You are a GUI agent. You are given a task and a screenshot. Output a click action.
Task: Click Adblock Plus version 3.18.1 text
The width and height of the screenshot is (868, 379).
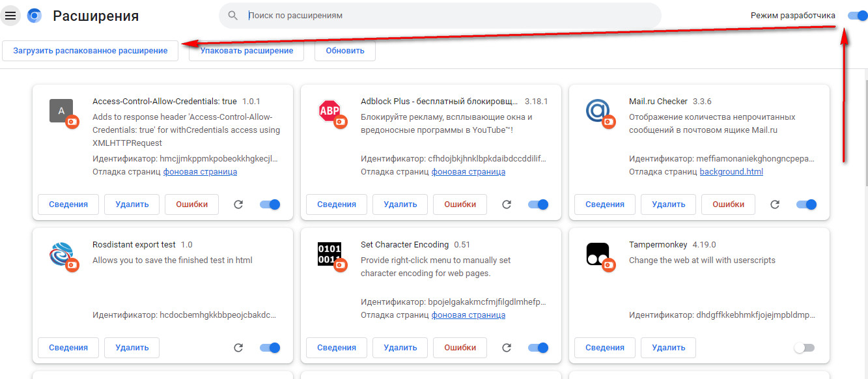tap(537, 102)
